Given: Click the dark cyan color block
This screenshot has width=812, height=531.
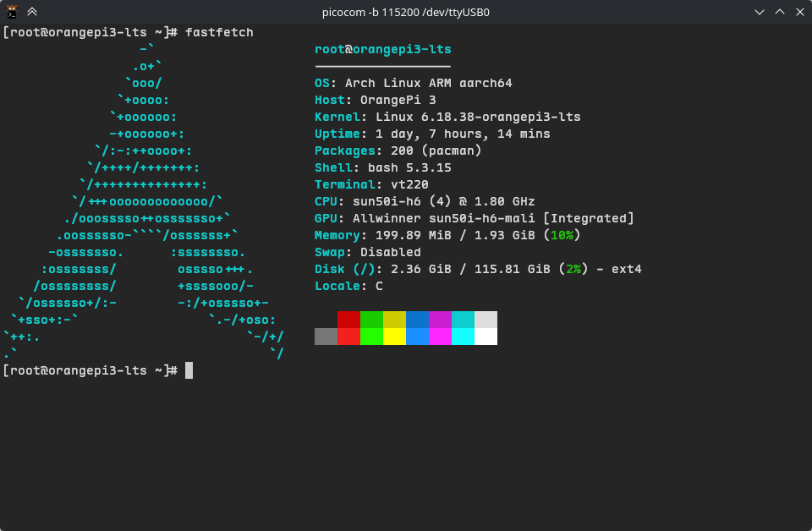Looking at the screenshot, I should [x=463, y=320].
